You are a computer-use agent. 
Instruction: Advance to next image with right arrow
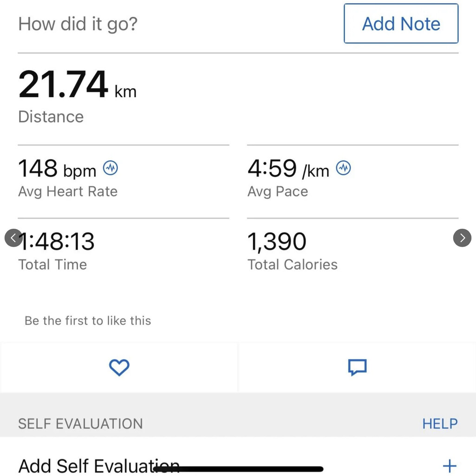click(x=462, y=238)
